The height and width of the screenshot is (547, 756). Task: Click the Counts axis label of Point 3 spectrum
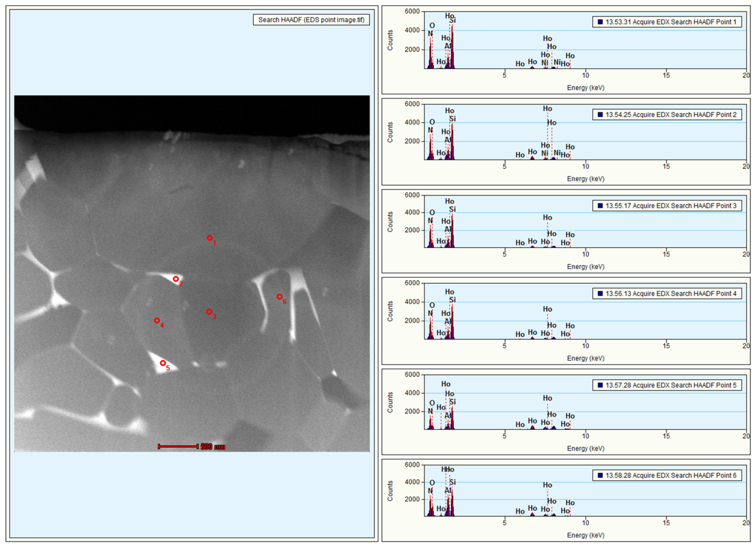click(x=390, y=222)
